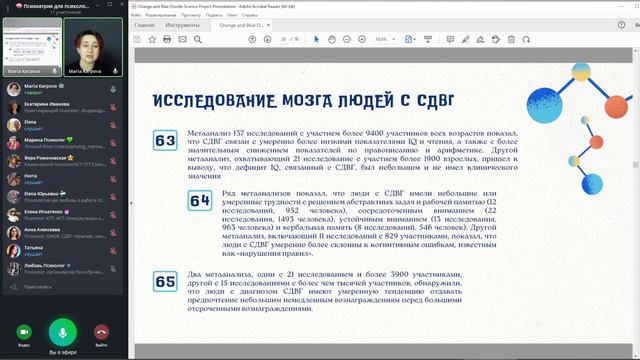The image size is (640, 360).
Task: Open the three-dot menu in call window
Action: tap(8, 8)
